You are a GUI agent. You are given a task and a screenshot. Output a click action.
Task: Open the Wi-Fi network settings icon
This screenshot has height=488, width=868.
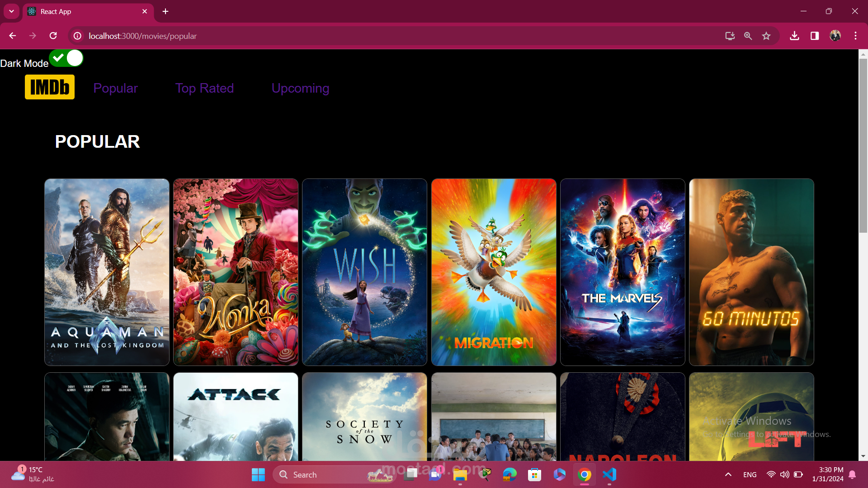click(771, 474)
